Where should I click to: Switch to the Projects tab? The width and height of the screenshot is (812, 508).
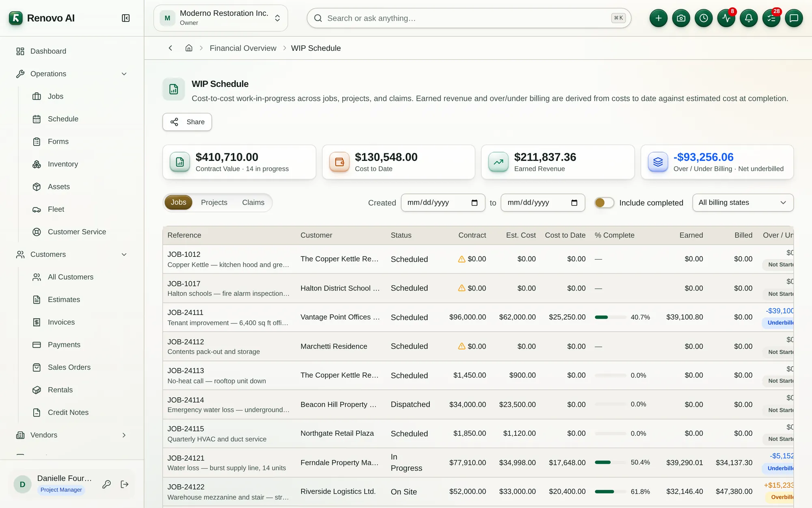point(214,202)
